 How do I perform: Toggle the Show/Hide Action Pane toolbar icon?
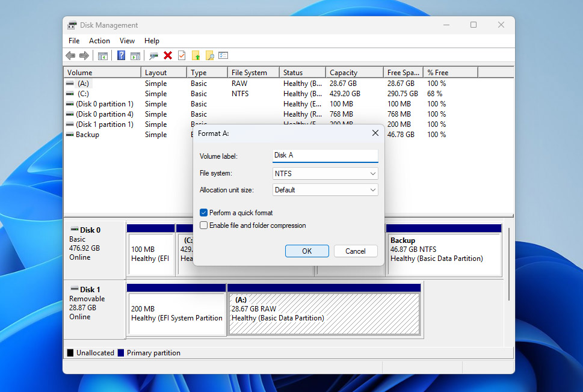[134, 55]
